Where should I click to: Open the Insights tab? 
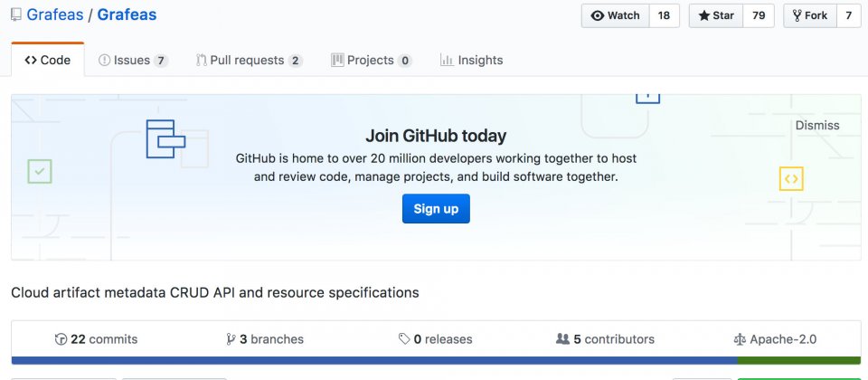471,60
